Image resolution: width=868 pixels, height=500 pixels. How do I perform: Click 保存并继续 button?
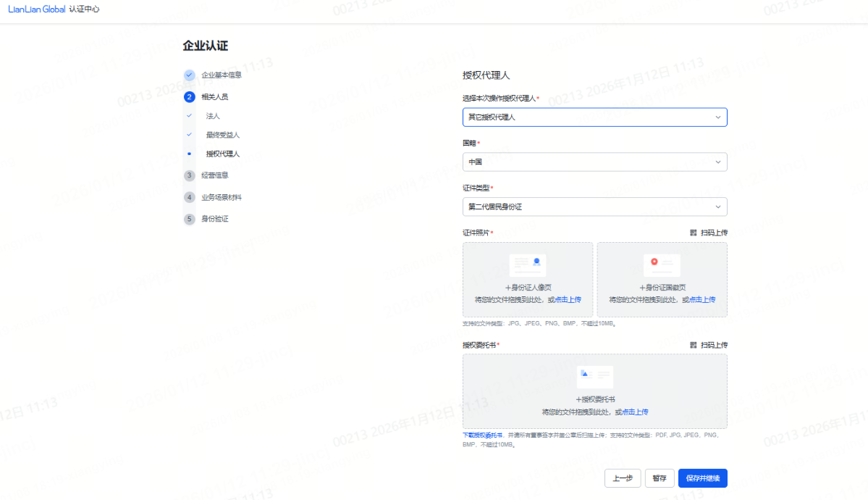pyautogui.click(x=702, y=478)
